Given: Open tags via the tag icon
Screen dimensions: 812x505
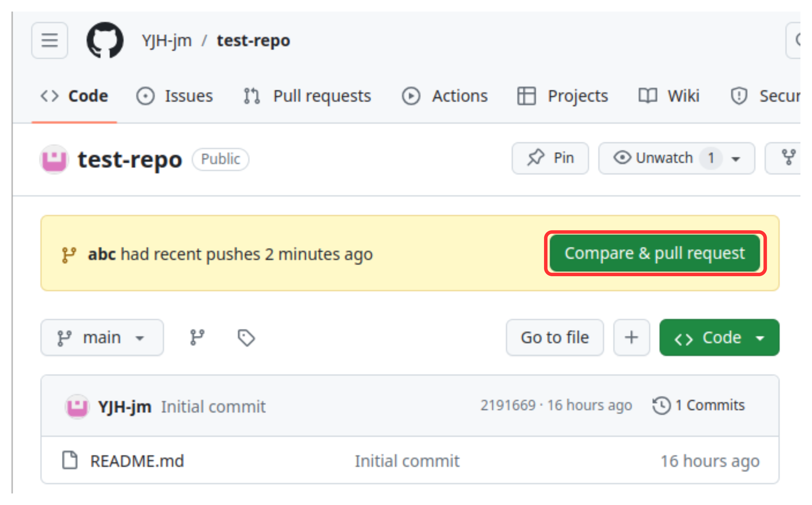Looking at the screenshot, I should point(246,338).
